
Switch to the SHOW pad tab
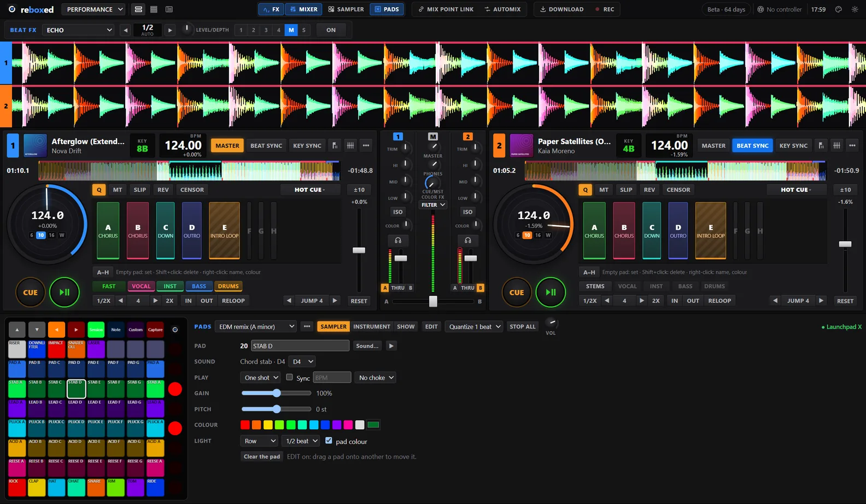406,326
